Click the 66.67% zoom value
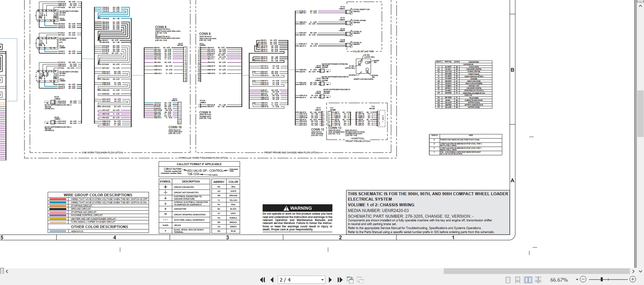Screen dimensions: 644x285 point(559,280)
